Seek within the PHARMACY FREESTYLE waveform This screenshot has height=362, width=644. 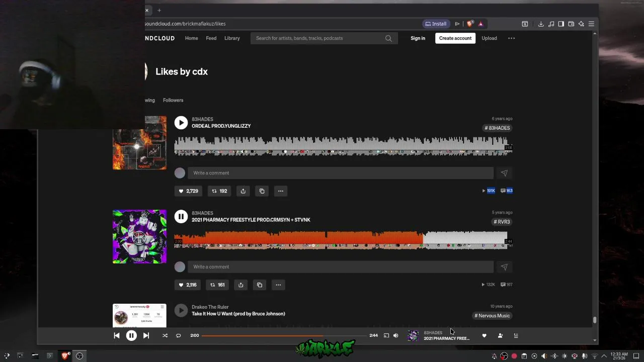(x=343, y=240)
